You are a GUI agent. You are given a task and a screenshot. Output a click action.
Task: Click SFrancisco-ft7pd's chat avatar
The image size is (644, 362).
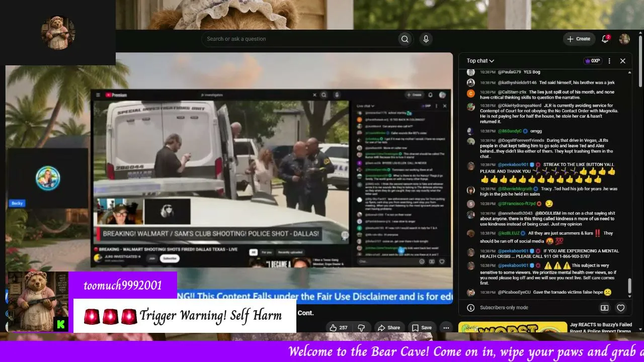(470, 204)
